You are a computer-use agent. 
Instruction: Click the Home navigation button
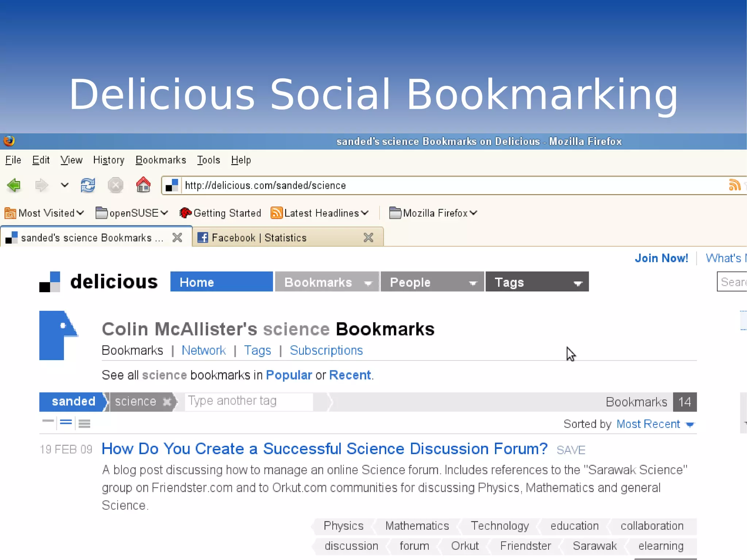221,282
